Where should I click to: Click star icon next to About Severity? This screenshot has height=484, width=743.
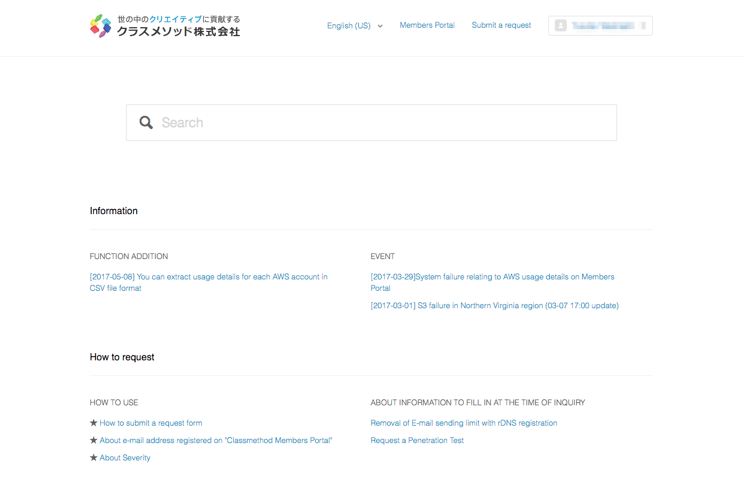click(94, 458)
